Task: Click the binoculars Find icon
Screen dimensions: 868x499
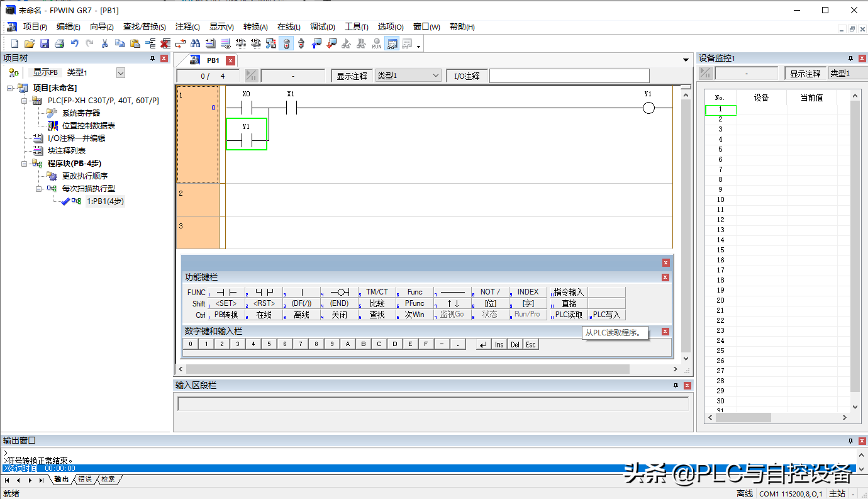Action: (195, 43)
